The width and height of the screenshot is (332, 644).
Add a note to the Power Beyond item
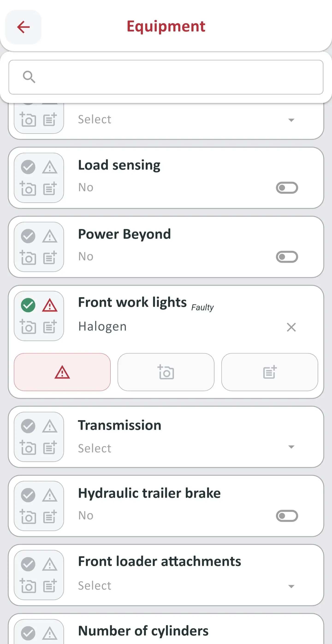pyautogui.click(x=50, y=258)
